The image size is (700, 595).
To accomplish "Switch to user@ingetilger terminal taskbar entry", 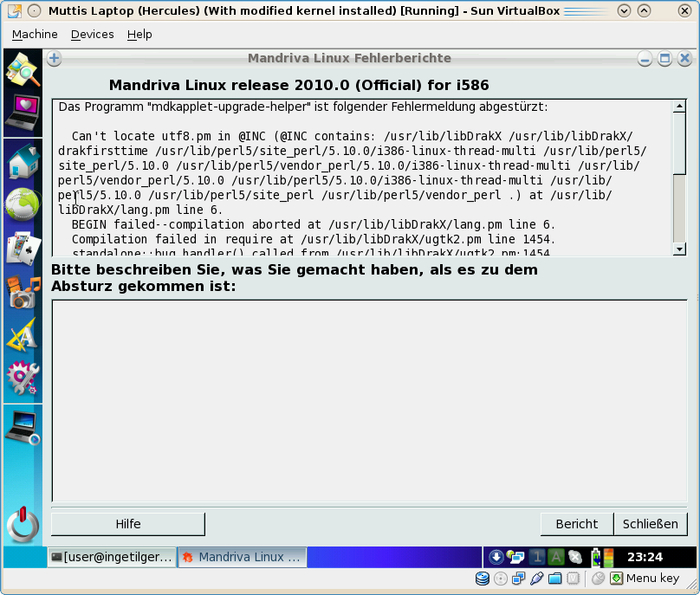I will point(111,557).
